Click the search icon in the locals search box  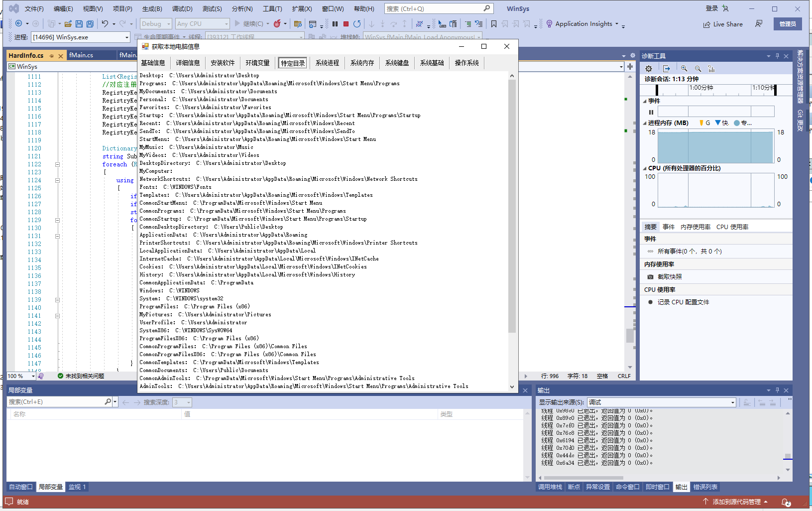click(x=108, y=402)
